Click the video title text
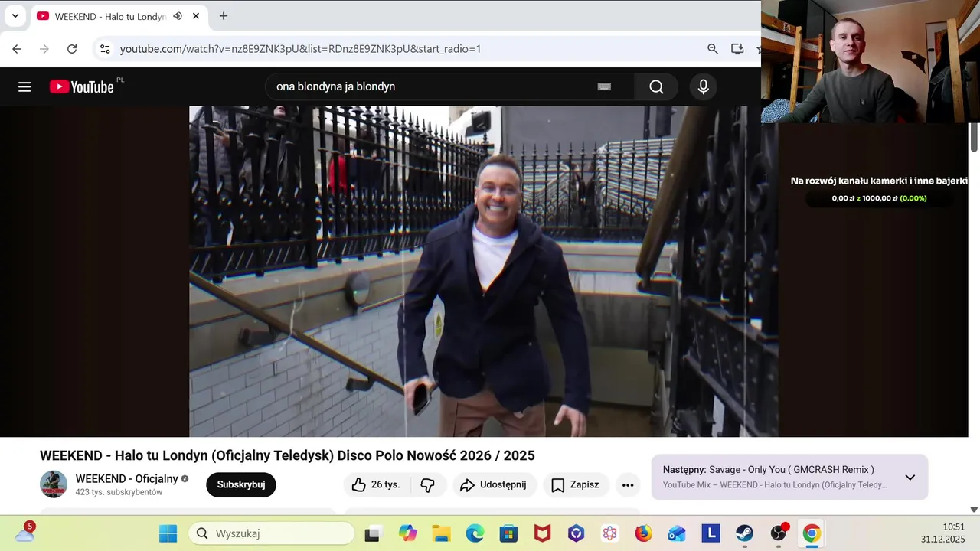This screenshot has height=551, width=980. (x=287, y=455)
